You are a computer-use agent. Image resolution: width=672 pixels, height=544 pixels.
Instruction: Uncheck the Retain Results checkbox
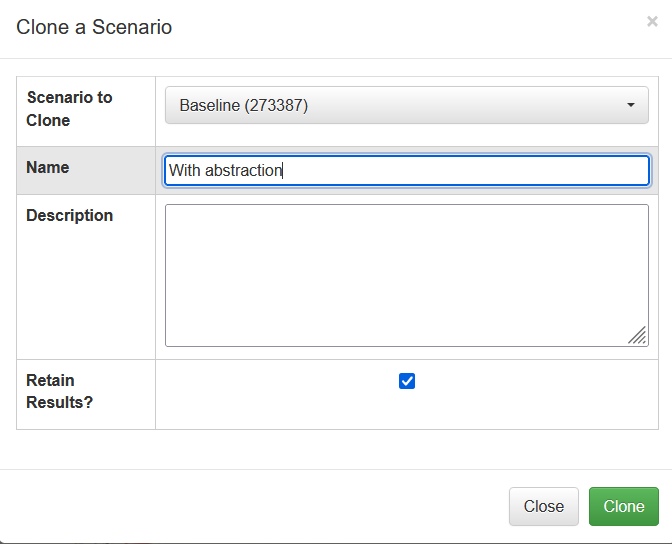407,381
